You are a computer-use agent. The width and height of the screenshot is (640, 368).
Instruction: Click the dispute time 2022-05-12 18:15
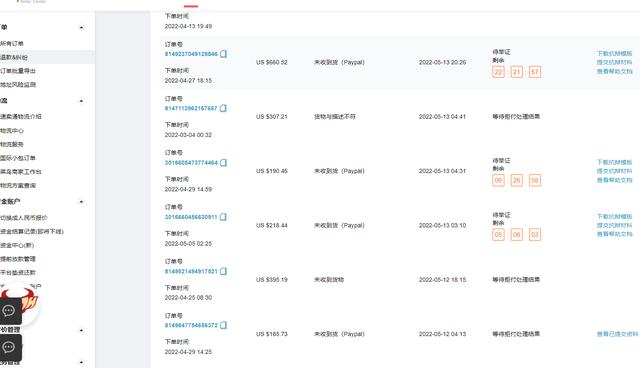pyautogui.click(x=442, y=279)
